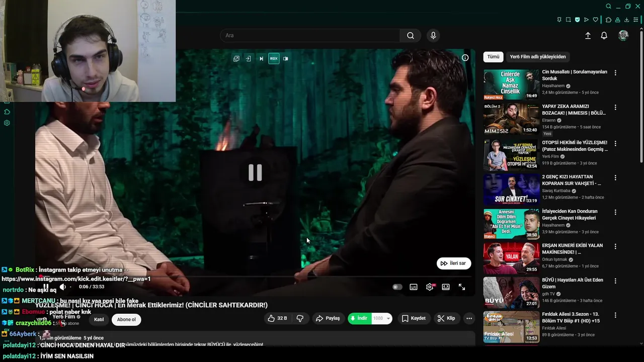Toggle autoplay switch in player controls
The width and height of the screenshot is (644, 362).
pyautogui.click(x=397, y=287)
